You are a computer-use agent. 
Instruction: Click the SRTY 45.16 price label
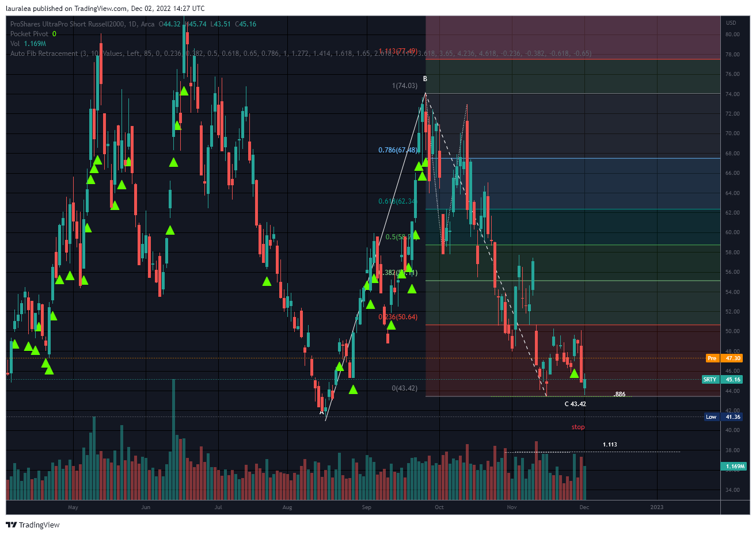(722, 380)
